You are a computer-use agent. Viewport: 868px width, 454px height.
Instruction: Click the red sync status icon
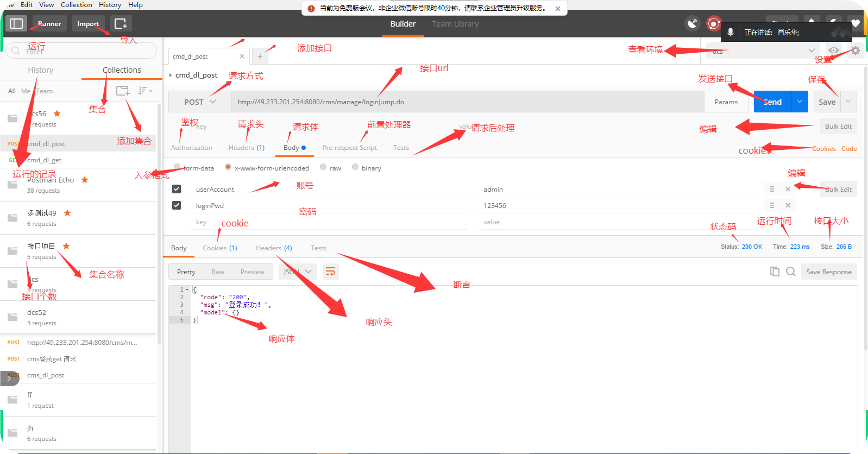point(714,23)
